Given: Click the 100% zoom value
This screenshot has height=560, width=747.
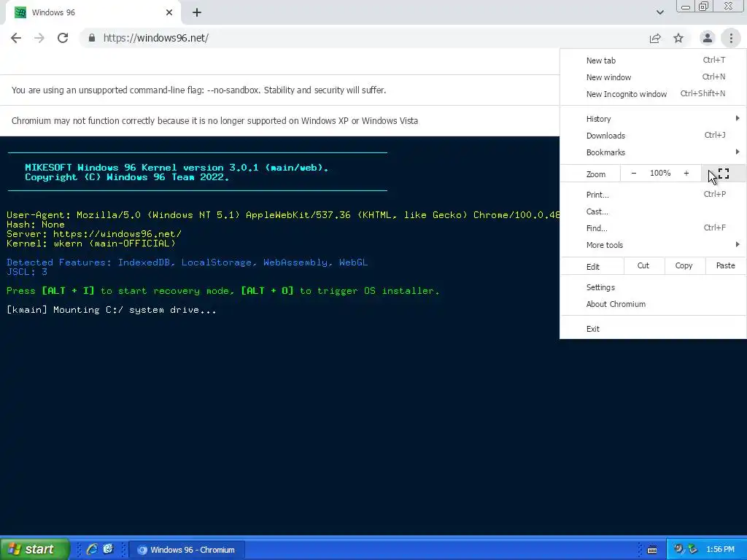Looking at the screenshot, I should click(659, 174).
